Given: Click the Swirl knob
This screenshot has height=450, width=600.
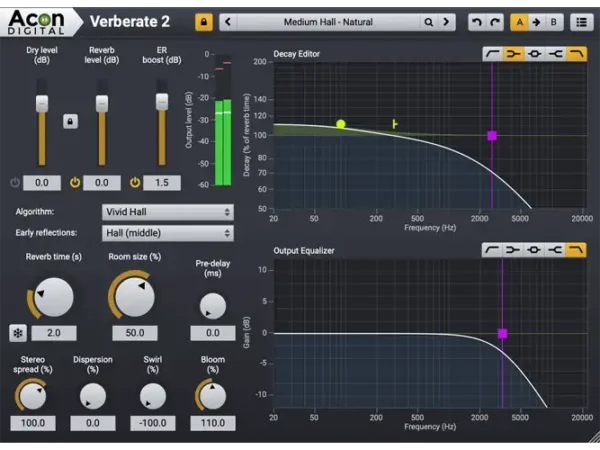Looking at the screenshot, I should pyautogui.click(x=153, y=396).
